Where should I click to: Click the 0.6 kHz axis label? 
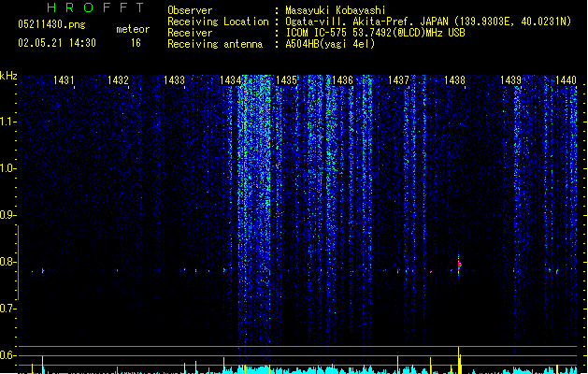[7, 355]
